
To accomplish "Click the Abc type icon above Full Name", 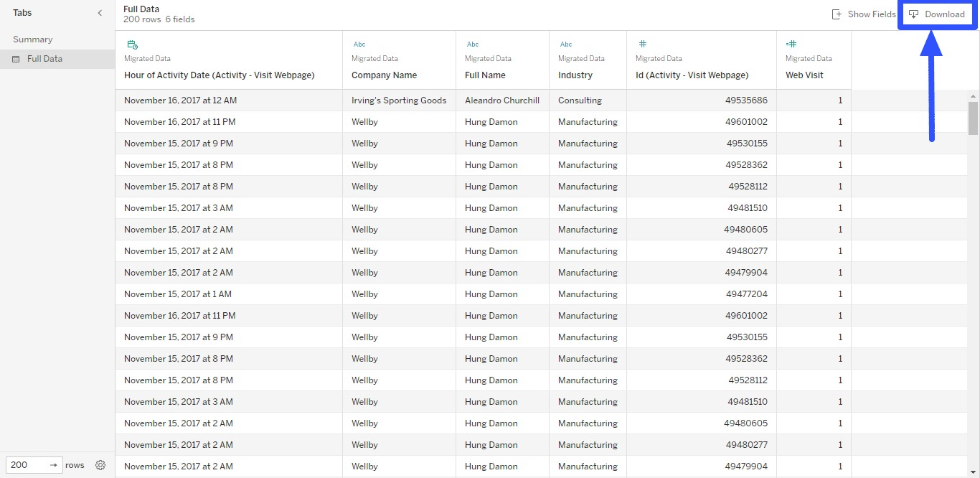I will (x=473, y=44).
